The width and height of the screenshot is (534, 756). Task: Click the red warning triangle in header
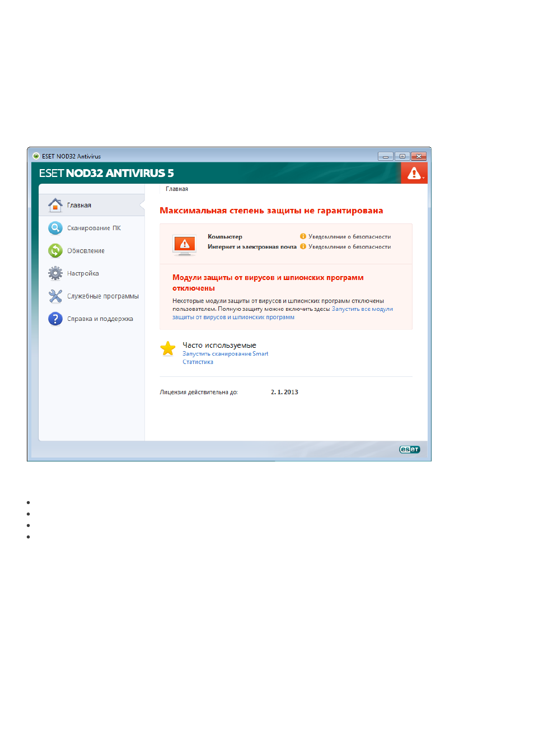tap(414, 174)
